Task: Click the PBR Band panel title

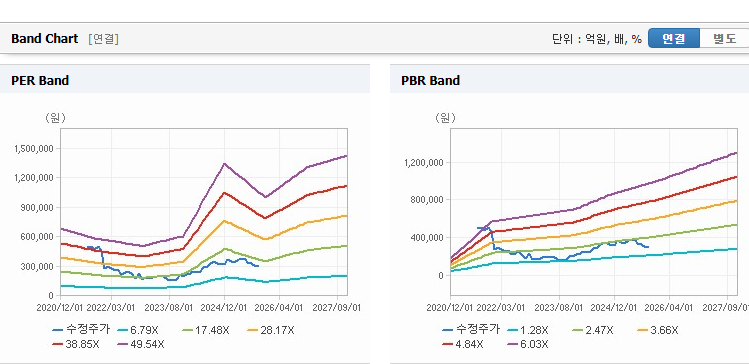Action: point(430,80)
